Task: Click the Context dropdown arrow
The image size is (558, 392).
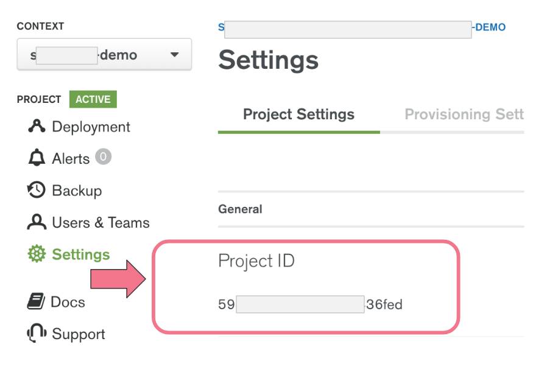Action: 175,55
